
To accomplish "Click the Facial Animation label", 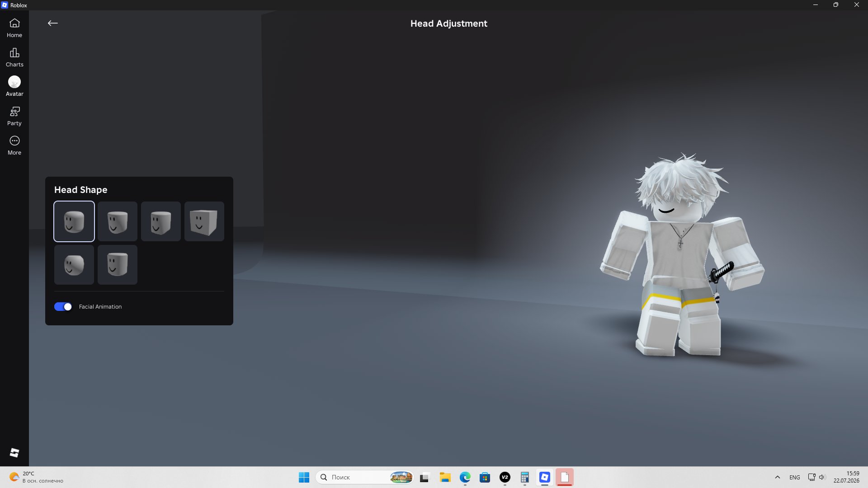I will coord(100,307).
